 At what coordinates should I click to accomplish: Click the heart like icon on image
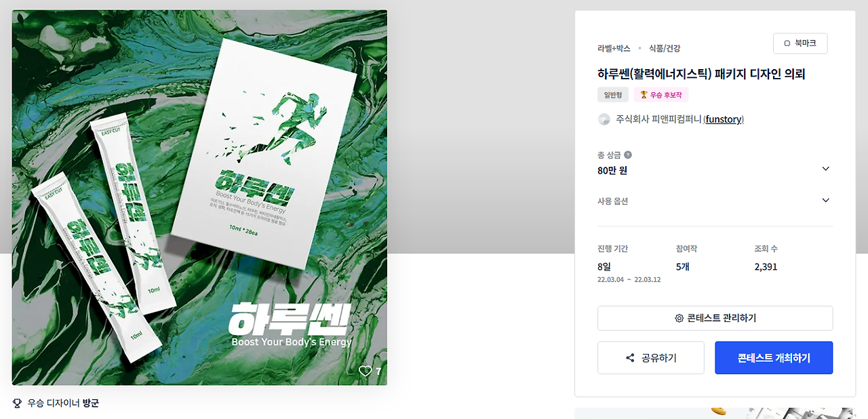(x=365, y=371)
